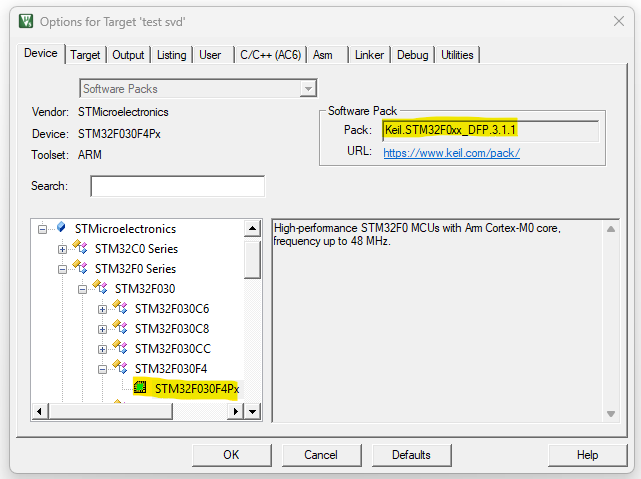Image resolution: width=641 pixels, height=479 pixels.
Task: Click the Pack name field Keil.STM32F0xx_DFP.3.1.1
Action: click(x=491, y=130)
